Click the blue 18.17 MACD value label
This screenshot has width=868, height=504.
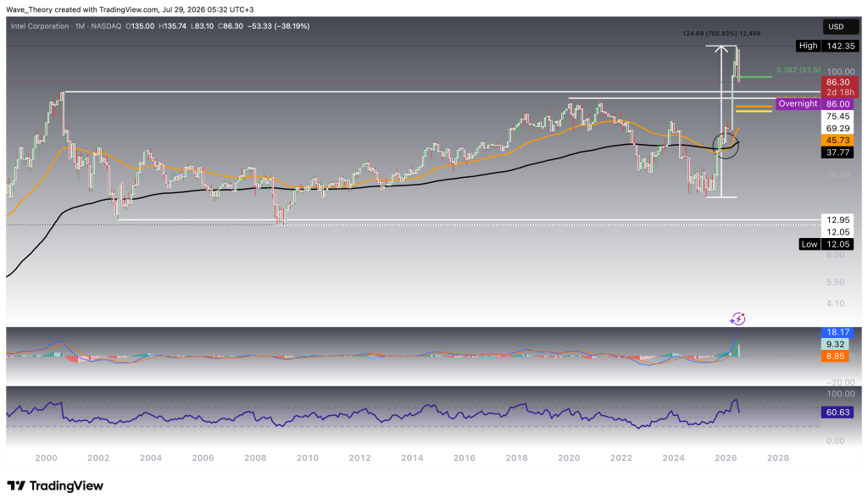click(x=837, y=333)
